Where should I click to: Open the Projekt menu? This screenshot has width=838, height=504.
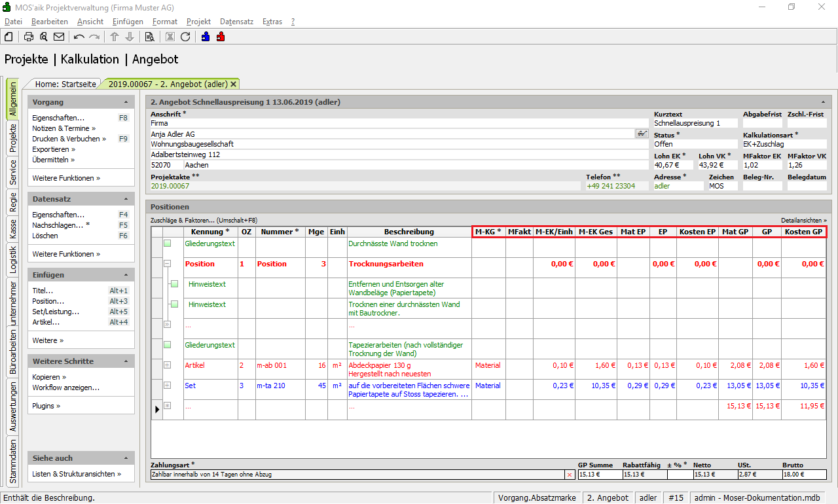(198, 22)
